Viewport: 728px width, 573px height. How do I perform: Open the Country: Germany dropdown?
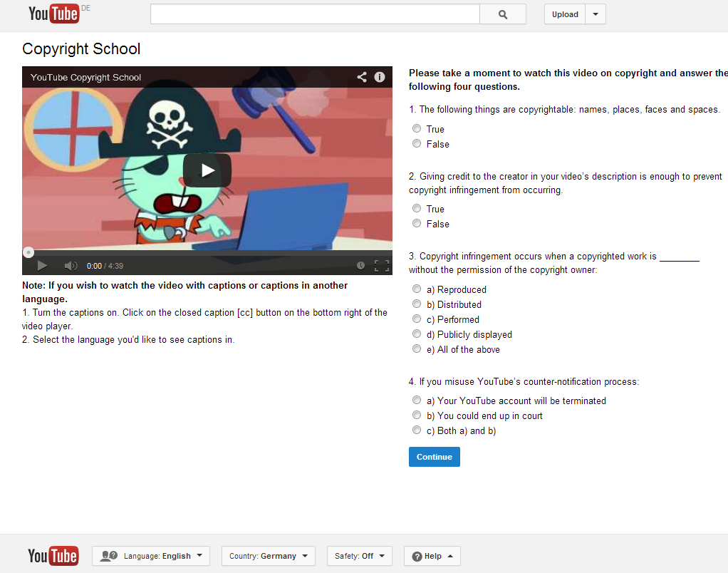[269, 556]
